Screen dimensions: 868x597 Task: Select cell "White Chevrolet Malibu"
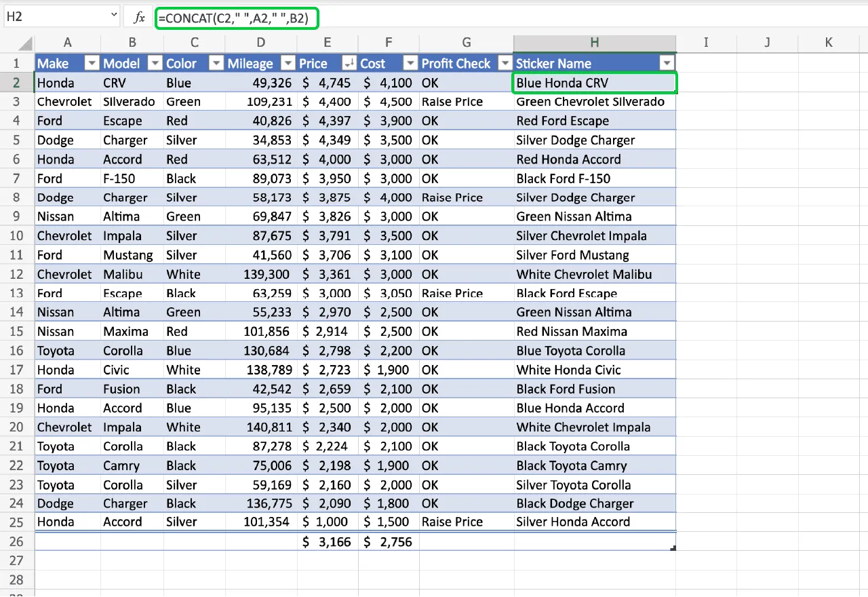point(595,274)
